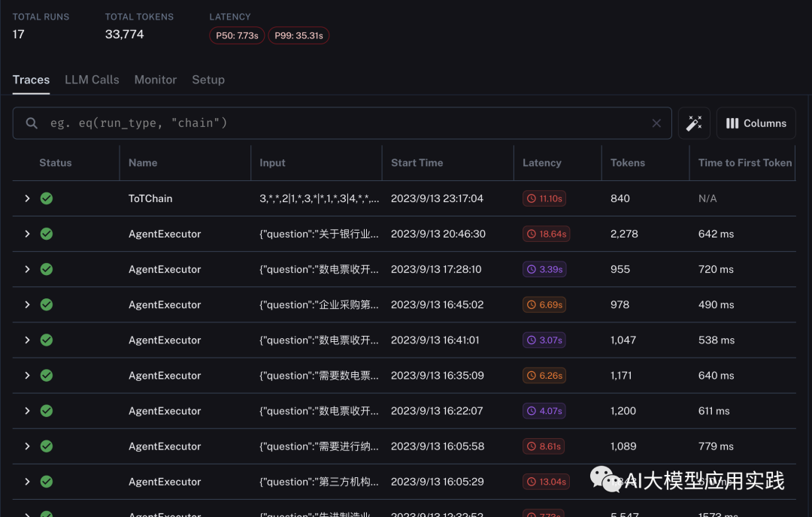Open the Columns selector button
812x517 pixels.
(756, 123)
